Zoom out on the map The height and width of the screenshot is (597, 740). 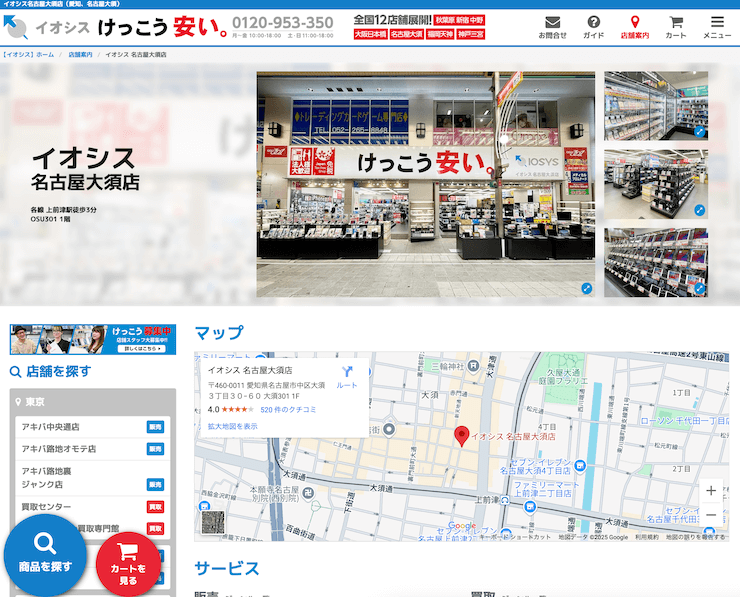711,514
